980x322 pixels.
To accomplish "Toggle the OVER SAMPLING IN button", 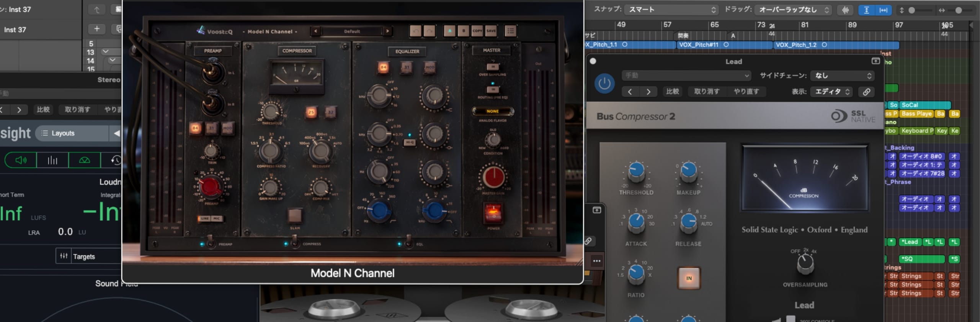I will 493,67.
